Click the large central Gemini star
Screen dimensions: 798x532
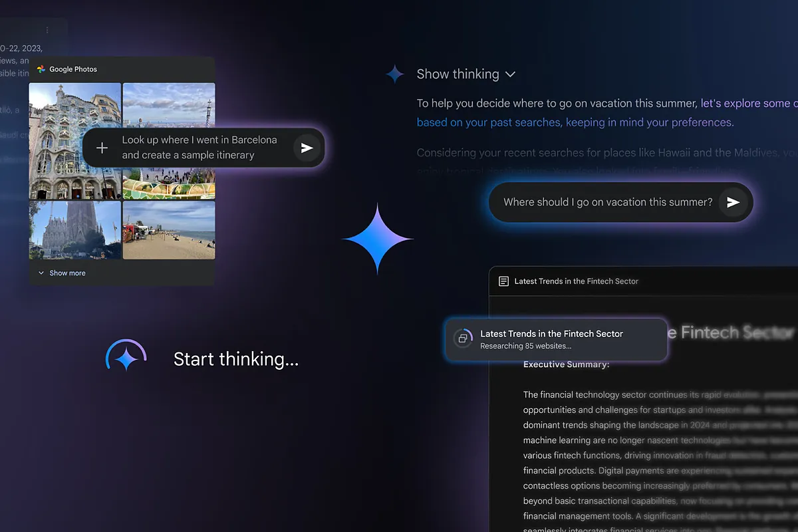pyautogui.click(x=377, y=239)
